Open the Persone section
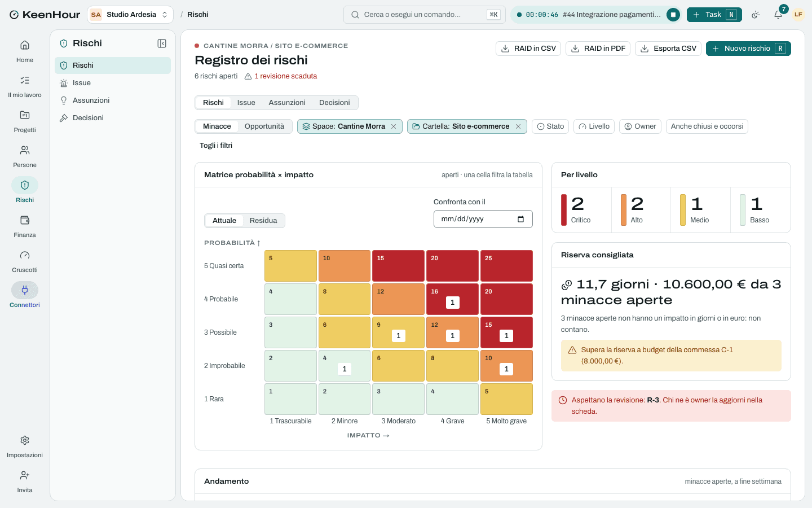This screenshot has width=812, height=508. coord(25,156)
